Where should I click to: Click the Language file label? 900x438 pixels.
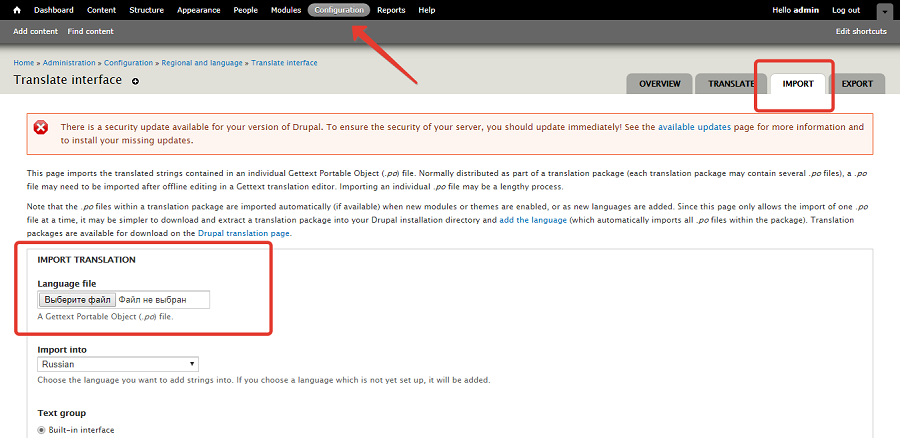tap(67, 284)
